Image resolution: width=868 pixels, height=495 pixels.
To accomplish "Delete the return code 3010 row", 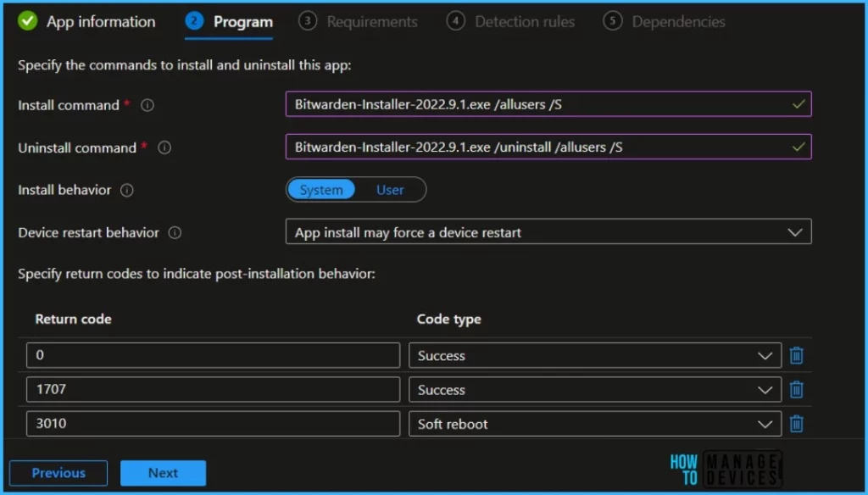I will tap(796, 424).
